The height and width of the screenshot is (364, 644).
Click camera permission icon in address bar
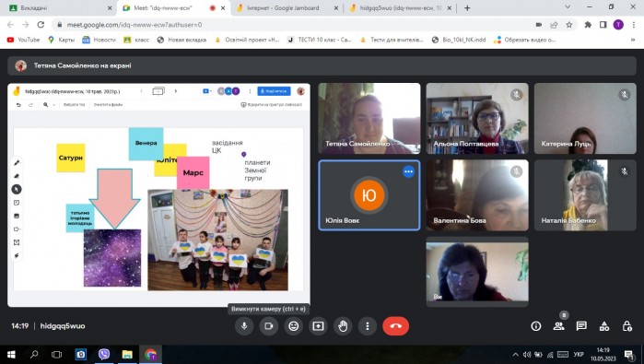tap(538, 25)
